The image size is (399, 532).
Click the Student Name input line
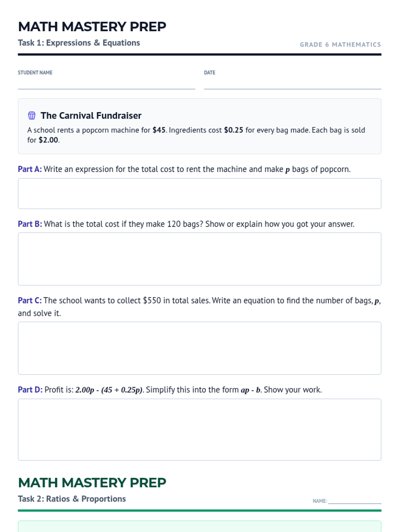[x=106, y=84]
